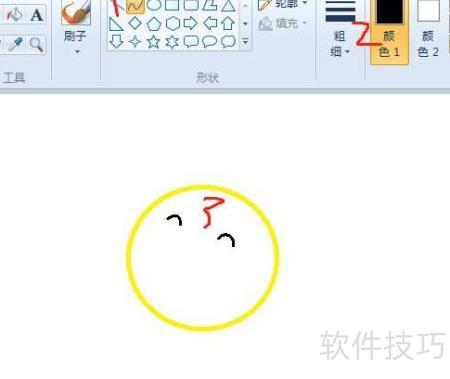The height and width of the screenshot is (379, 450).
Task: Choose the Curve shape tool
Action: [135, 6]
